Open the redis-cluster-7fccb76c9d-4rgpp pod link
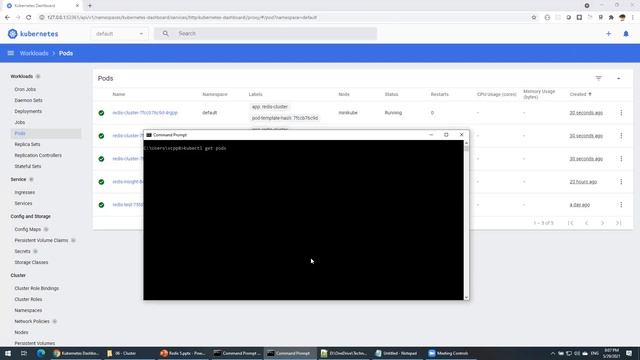 [x=145, y=113]
